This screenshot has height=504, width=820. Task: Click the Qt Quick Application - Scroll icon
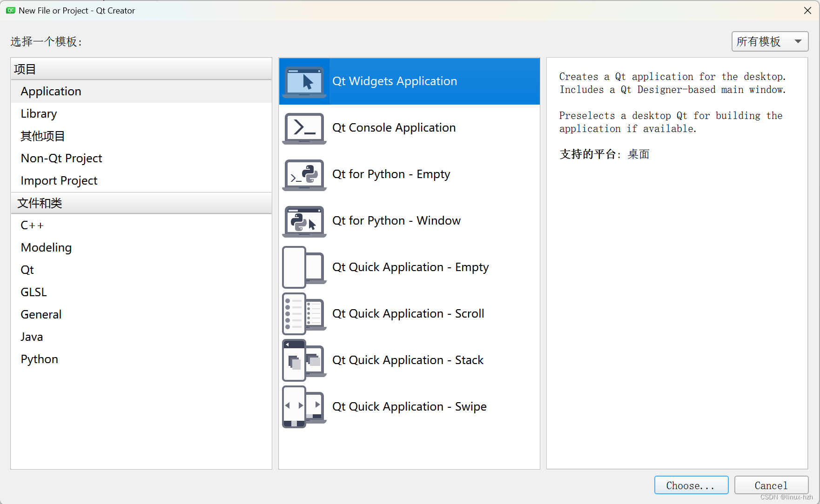pos(304,314)
